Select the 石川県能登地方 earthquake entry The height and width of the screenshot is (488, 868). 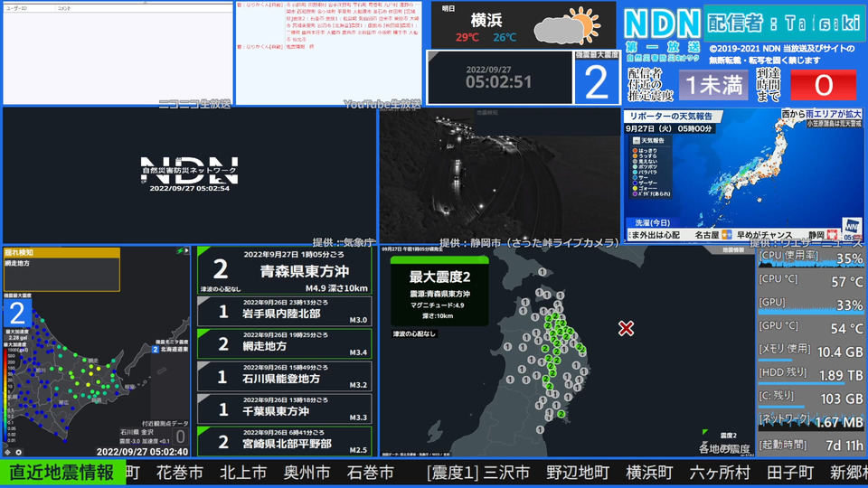click(285, 377)
